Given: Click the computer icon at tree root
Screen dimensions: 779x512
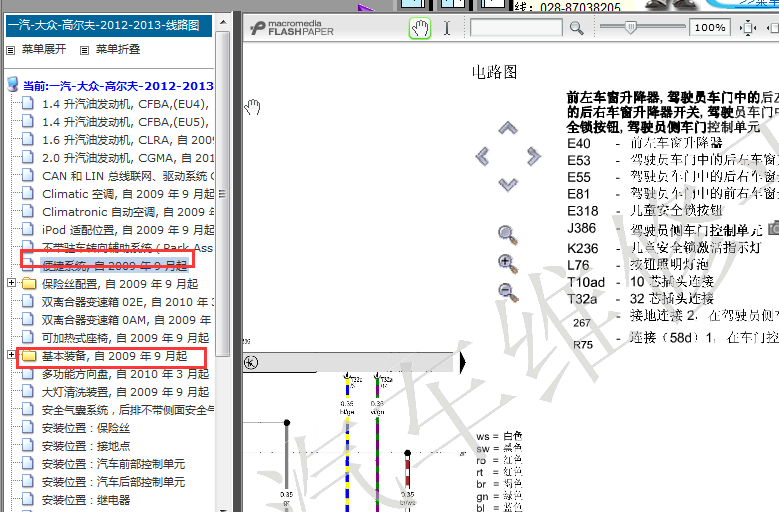Looking at the screenshot, I should point(13,84).
